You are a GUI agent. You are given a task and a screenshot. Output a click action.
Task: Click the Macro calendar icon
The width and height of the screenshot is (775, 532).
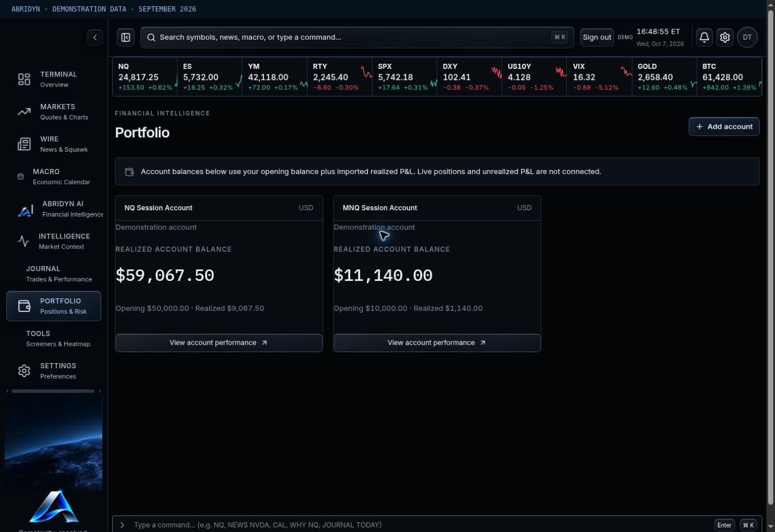21,176
